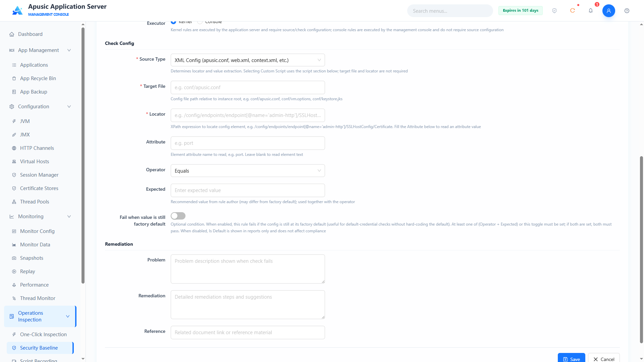Open the notifications bell
The image size is (644, 362).
[x=591, y=11]
